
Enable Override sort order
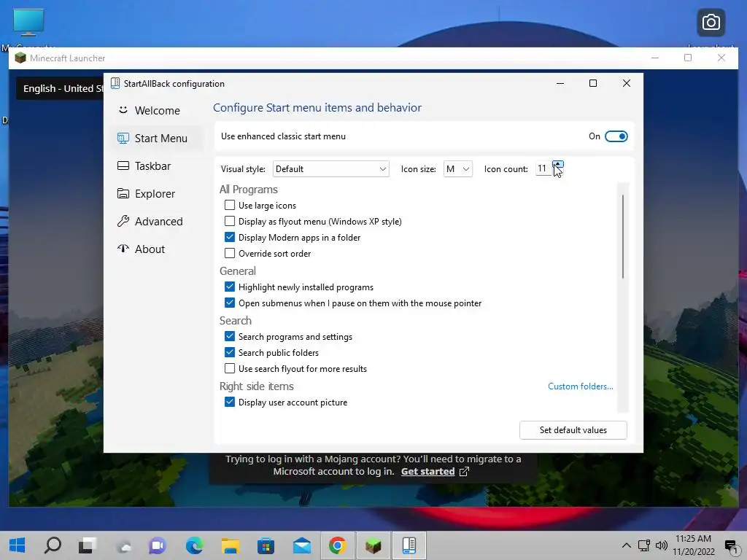tap(230, 253)
